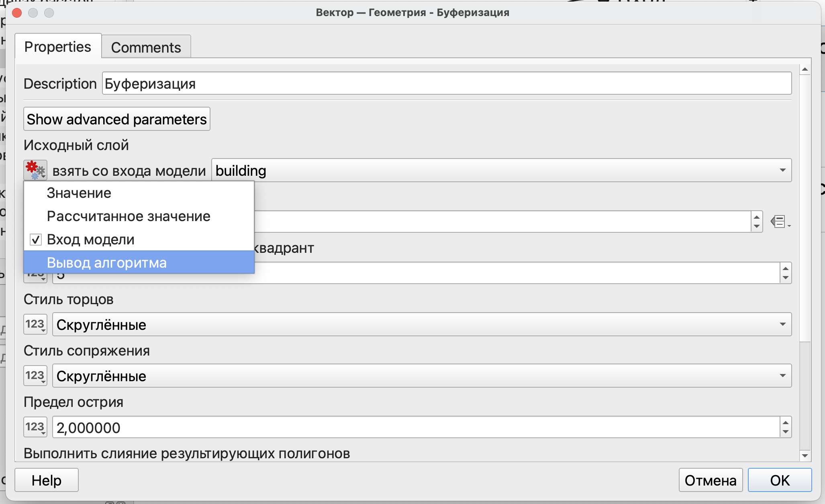The height and width of the screenshot is (504, 825).
Task: Click the model input gear icon button
Action: (x=35, y=170)
